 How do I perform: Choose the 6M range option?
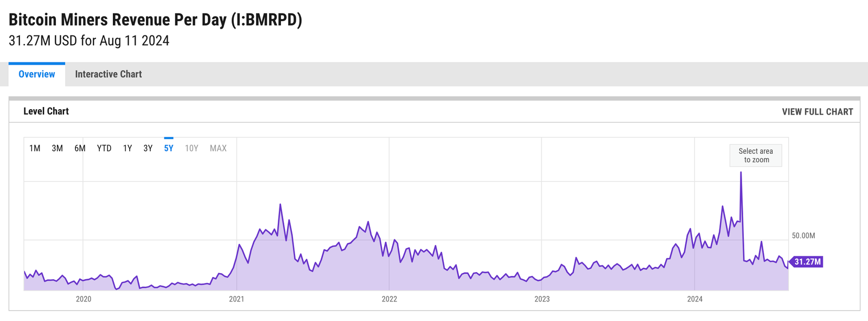80,148
